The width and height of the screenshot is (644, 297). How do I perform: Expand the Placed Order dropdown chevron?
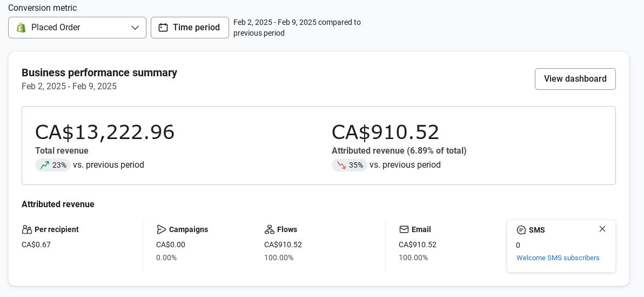(x=135, y=28)
